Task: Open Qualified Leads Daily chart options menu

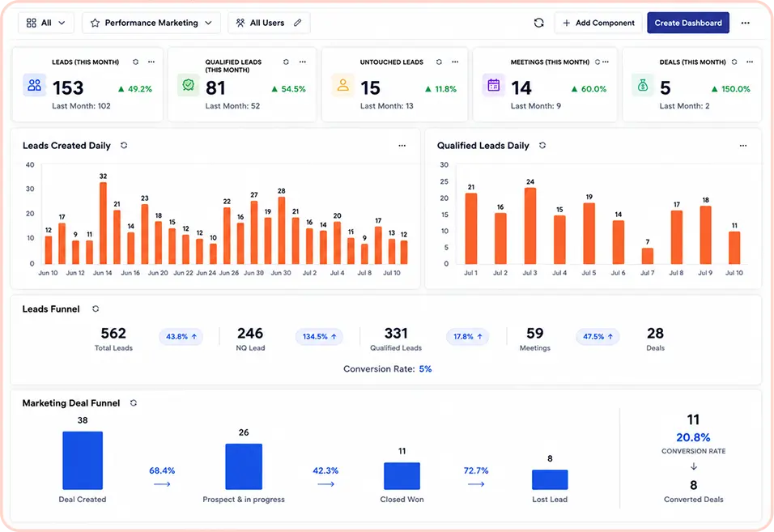Action: click(x=743, y=146)
